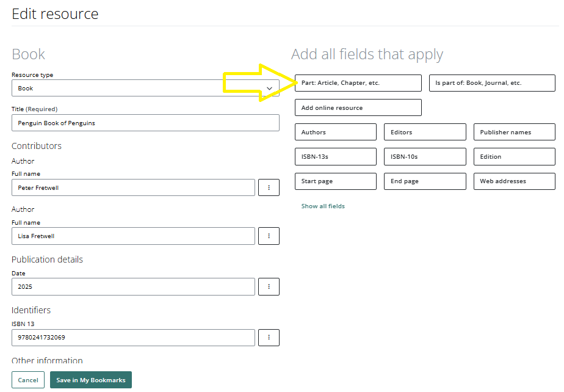The width and height of the screenshot is (564, 392).
Task: Add a Start page field
Action: tap(335, 181)
